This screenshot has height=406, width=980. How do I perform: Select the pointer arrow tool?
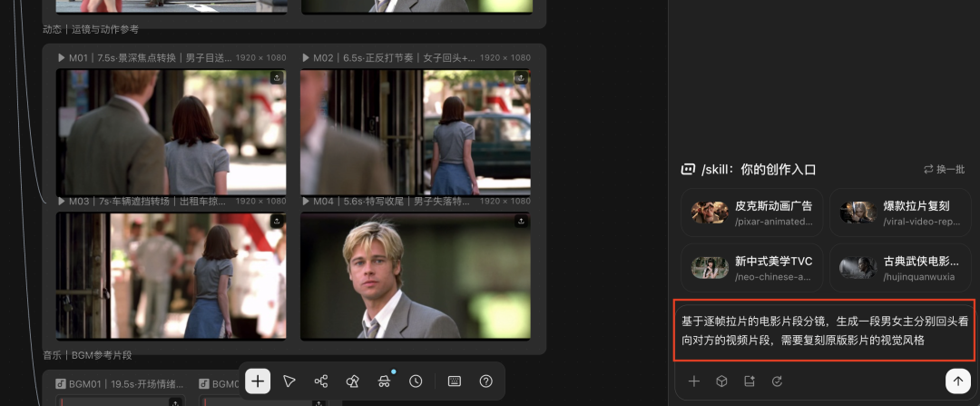(289, 381)
